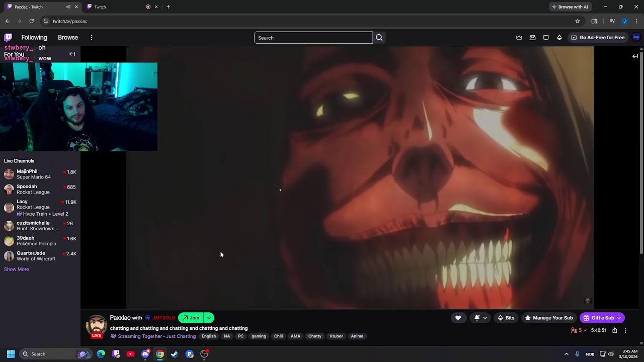Open MajinPhil's Super Mario 64 channel
This screenshot has height=362, width=644.
[40, 174]
